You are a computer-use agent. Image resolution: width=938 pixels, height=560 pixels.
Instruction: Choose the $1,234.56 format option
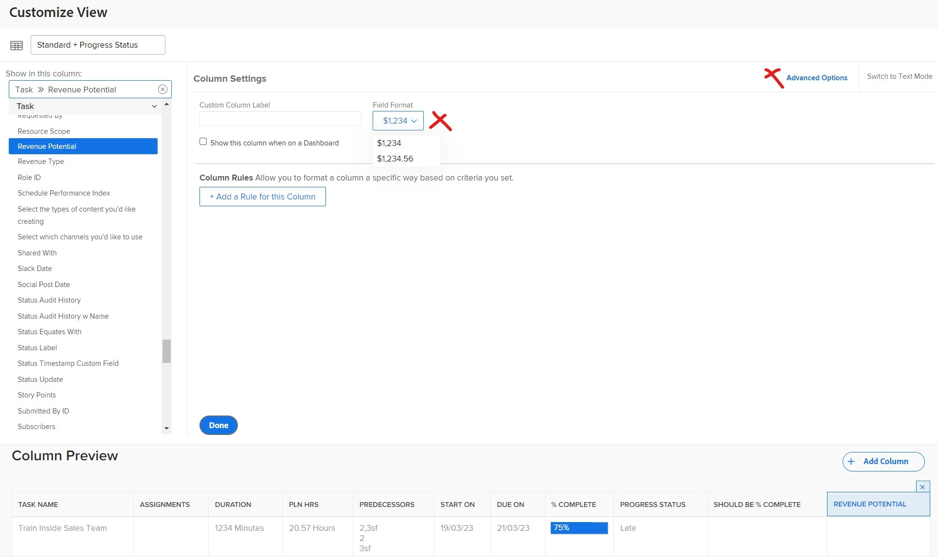[395, 159]
